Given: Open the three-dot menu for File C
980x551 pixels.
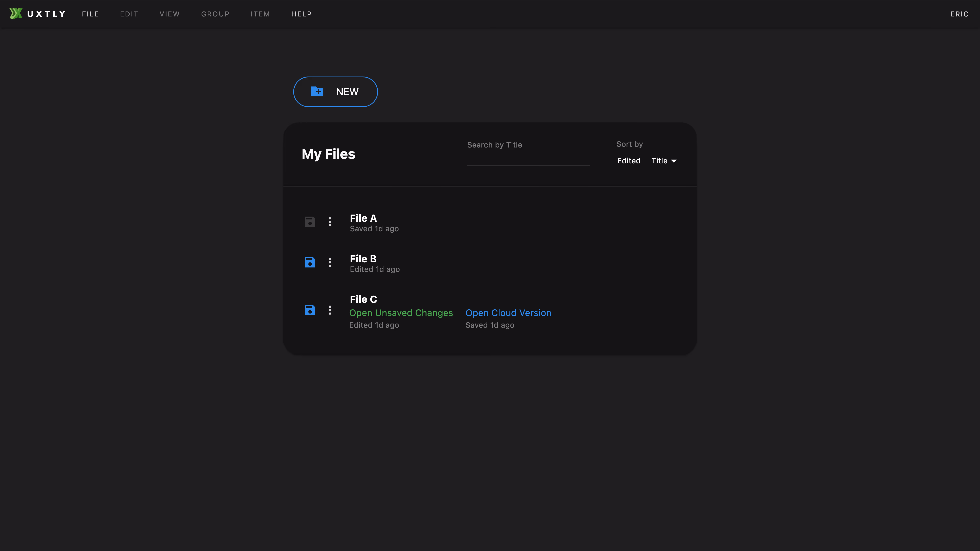Looking at the screenshot, I should point(330,310).
